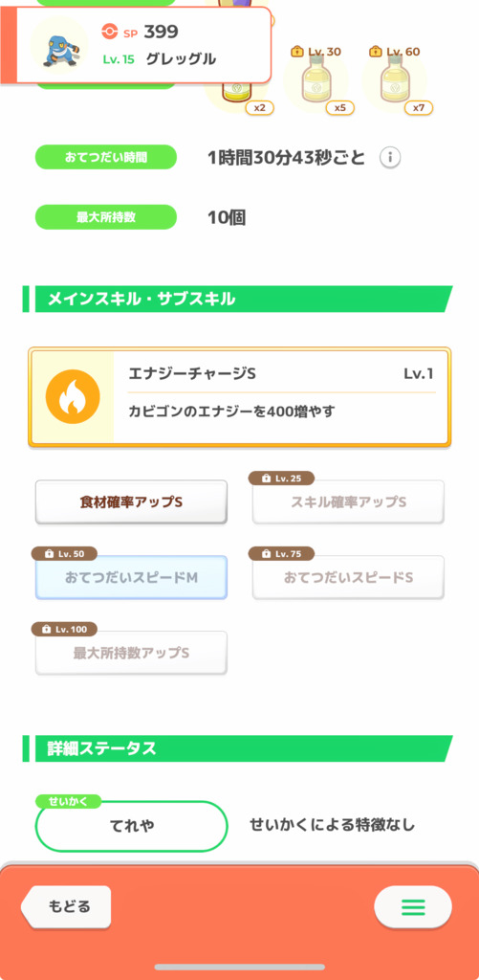479x980 pixels.
Task: Click the もどる back button
Action: [66, 906]
